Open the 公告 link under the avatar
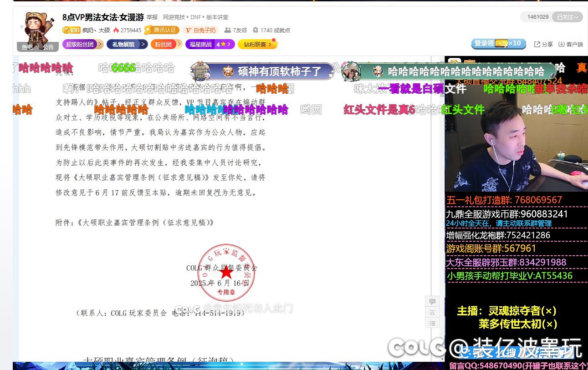The image size is (588, 370). 48,47
